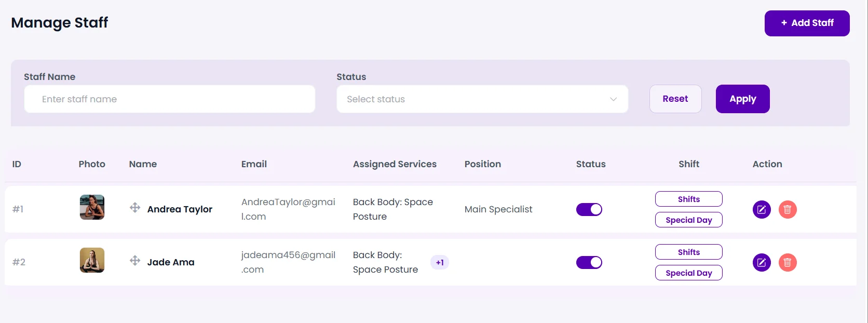The width and height of the screenshot is (868, 323).
Task: Click the Manage Staff heading
Action: point(60,23)
